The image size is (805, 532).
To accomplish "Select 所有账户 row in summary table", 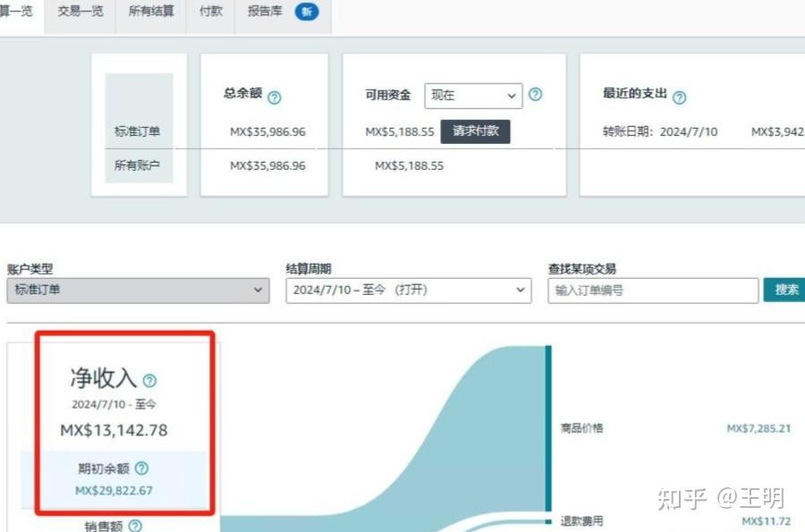I will (x=137, y=165).
